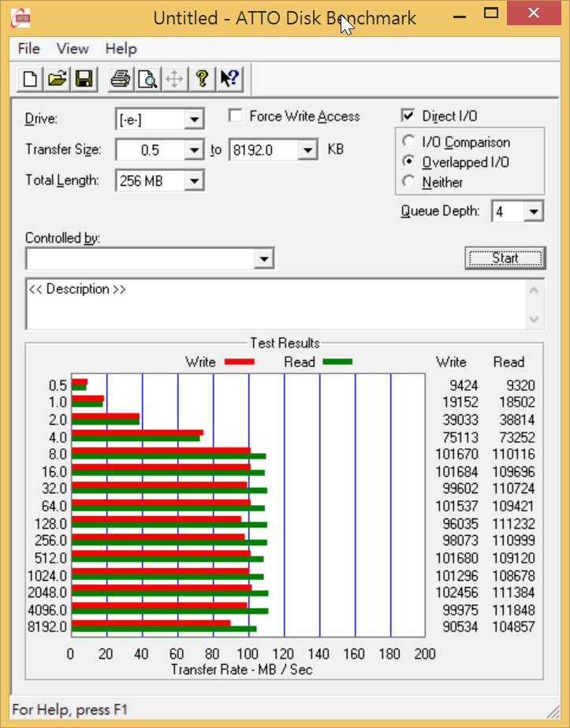Minimize the ATTO Disk Benchmark window
The image size is (570, 728).
point(460,15)
